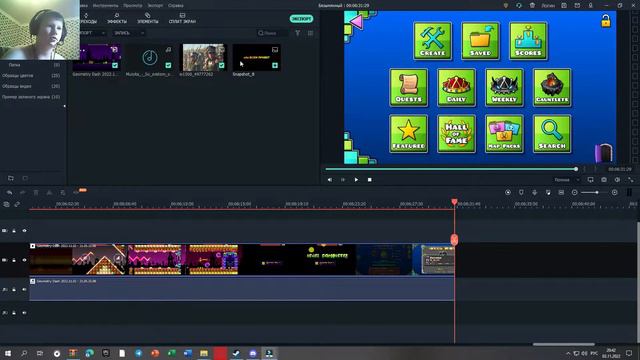Click the green Экспорт export button
Screen dimensions: 640x360
pyautogui.click(x=301, y=19)
